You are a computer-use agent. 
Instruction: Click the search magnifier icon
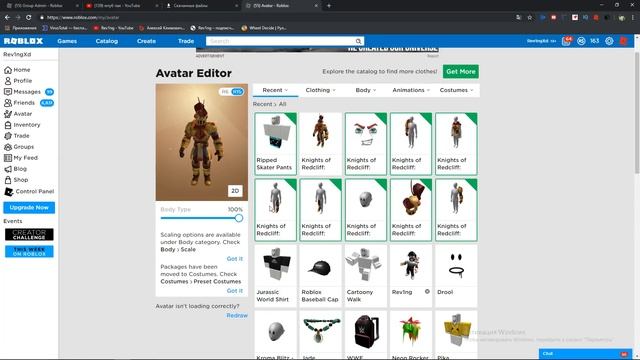tap(358, 41)
